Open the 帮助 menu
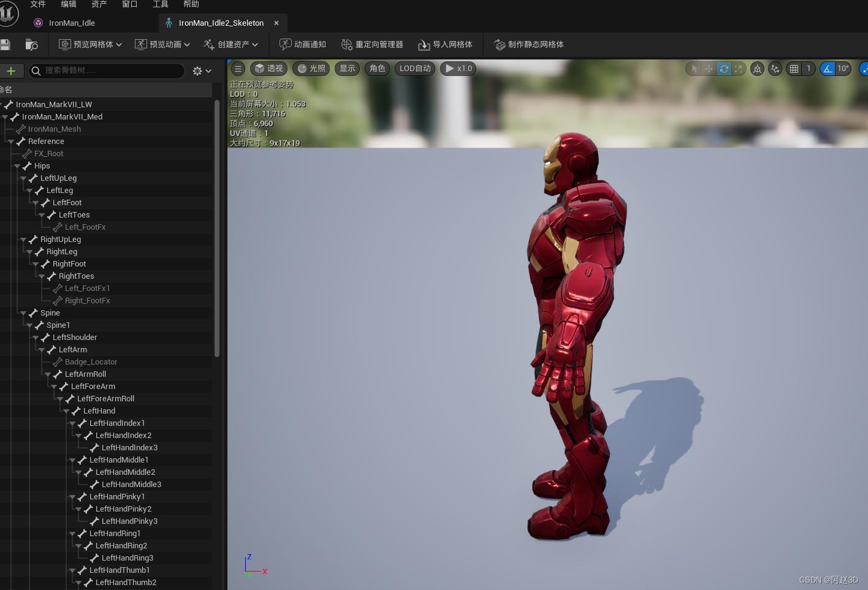Image resolution: width=868 pixels, height=590 pixels. pyautogui.click(x=191, y=4)
